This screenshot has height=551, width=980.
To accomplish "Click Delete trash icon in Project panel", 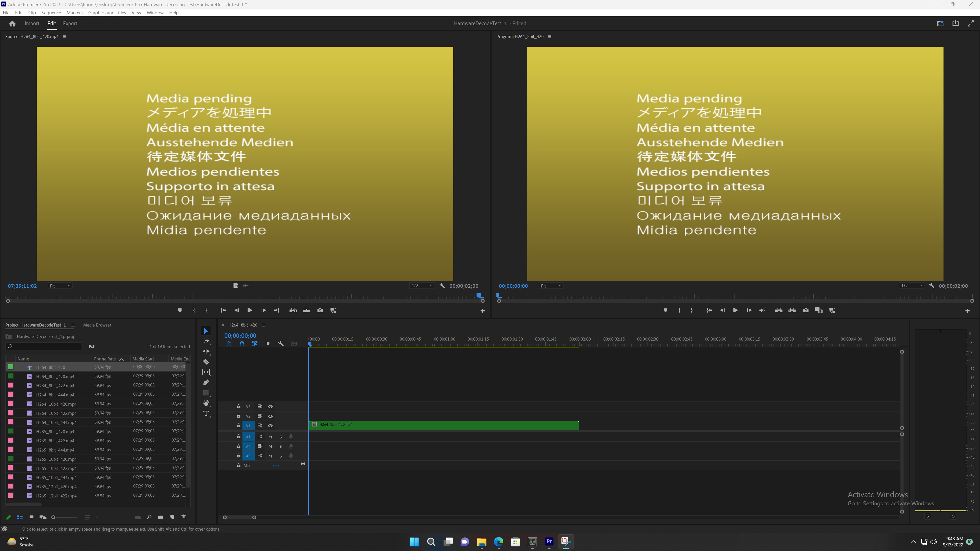I will coord(183,517).
